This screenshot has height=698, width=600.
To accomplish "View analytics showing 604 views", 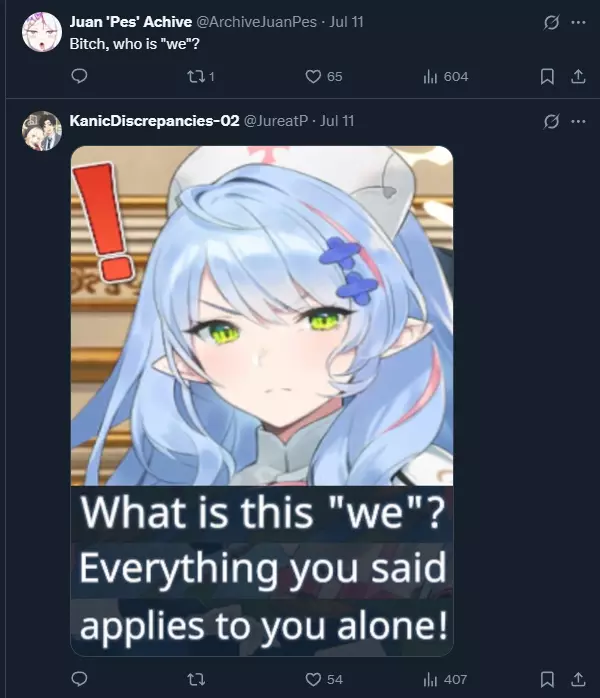I will [446, 77].
